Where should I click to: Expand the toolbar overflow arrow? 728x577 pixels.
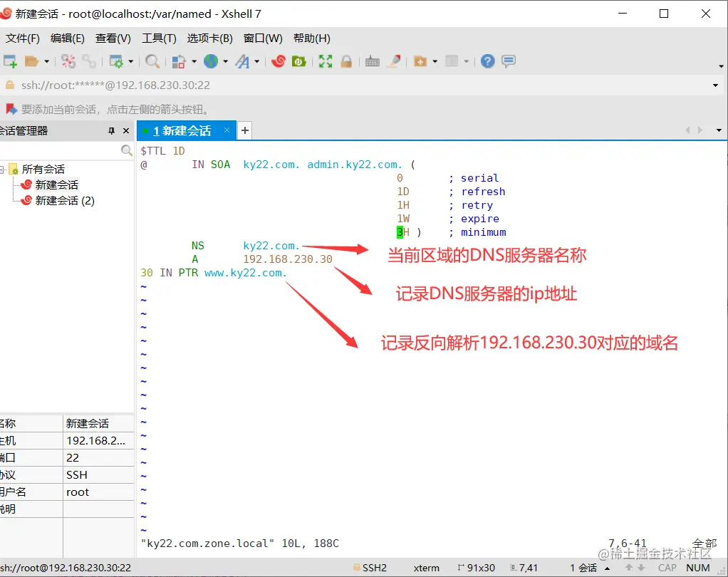[721, 66]
